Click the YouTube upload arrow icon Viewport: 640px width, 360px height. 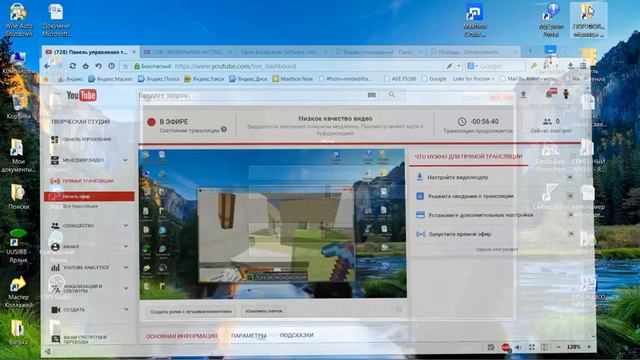pos(523,95)
